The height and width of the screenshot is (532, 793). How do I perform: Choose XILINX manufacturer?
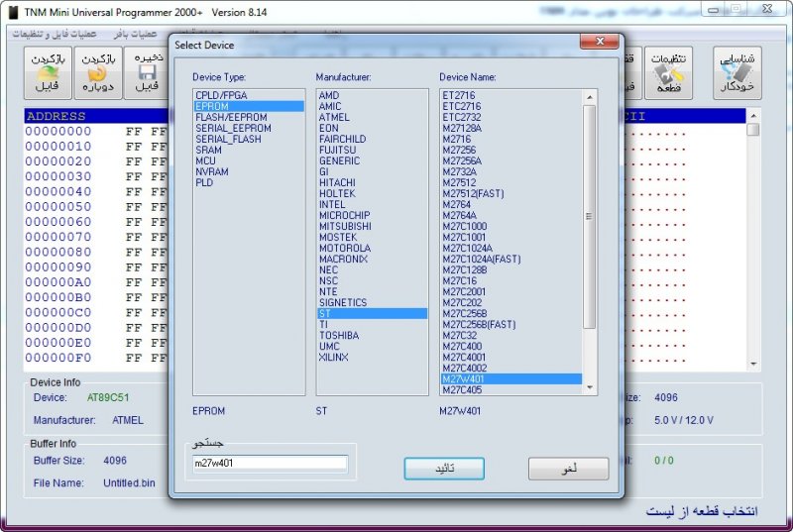pos(373,358)
